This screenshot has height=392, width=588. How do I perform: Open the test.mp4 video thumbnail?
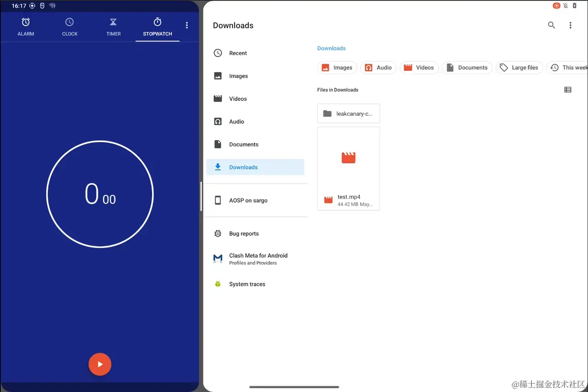(x=349, y=158)
